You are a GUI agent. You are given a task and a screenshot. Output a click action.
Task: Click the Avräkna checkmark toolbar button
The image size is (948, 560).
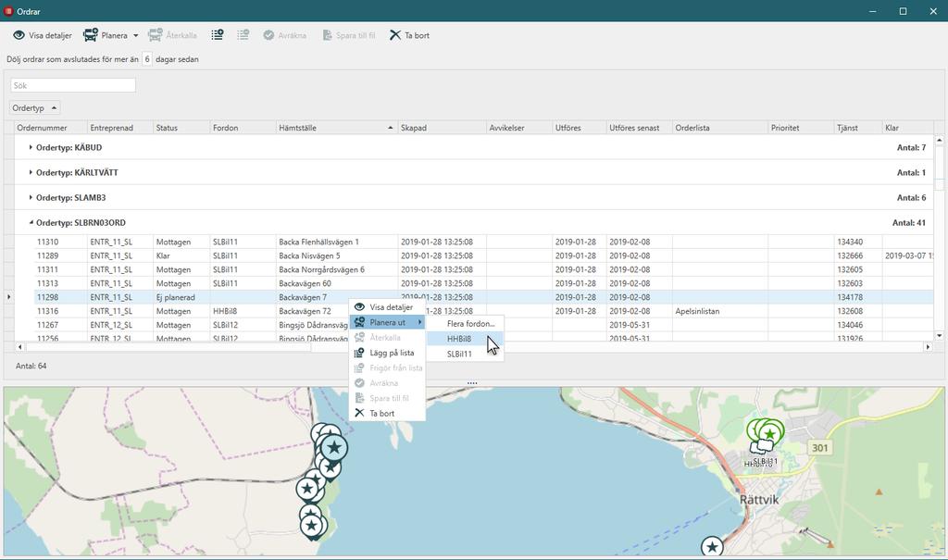tap(285, 35)
